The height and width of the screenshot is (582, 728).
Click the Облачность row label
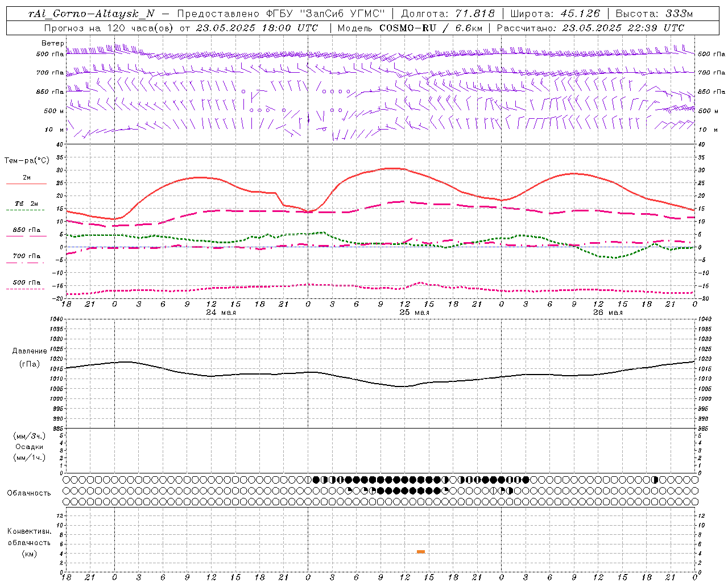pos(29,493)
